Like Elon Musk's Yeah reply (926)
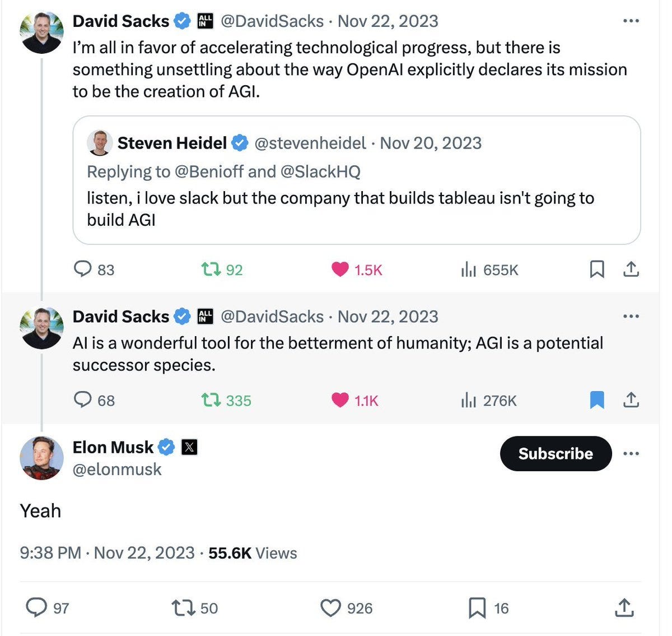Viewport: 672px width, 636px height. point(346,608)
